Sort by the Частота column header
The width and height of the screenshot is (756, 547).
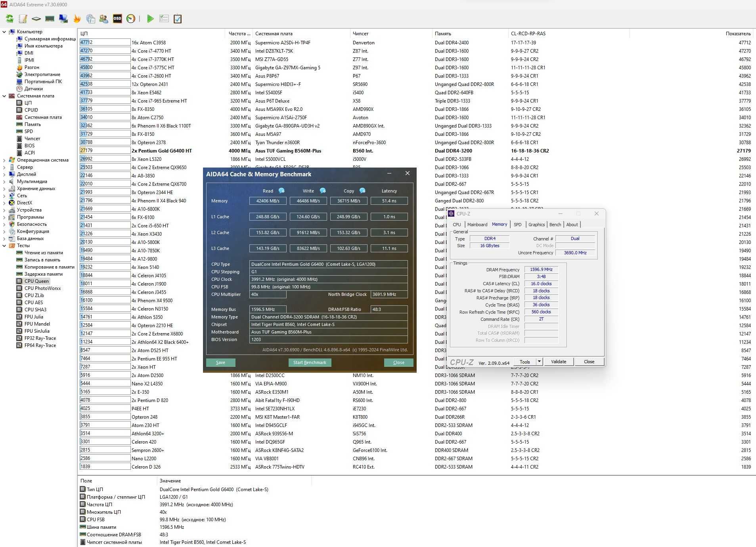[x=239, y=34]
